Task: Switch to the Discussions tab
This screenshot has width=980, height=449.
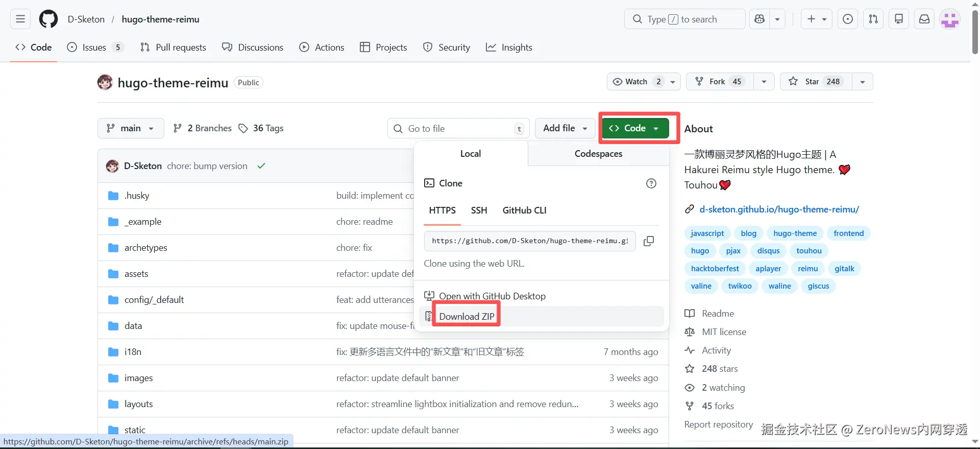Action: 253,48
